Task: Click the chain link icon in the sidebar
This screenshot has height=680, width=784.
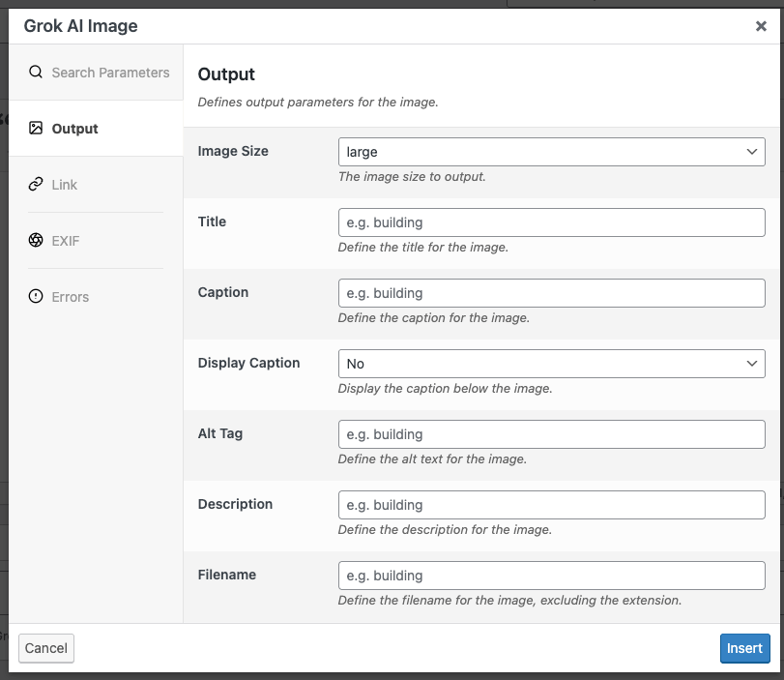Action: point(36,184)
